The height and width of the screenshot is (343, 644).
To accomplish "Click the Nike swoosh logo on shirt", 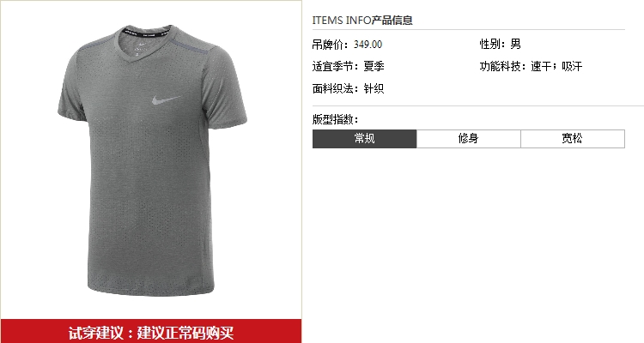I will [x=166, y=99].
